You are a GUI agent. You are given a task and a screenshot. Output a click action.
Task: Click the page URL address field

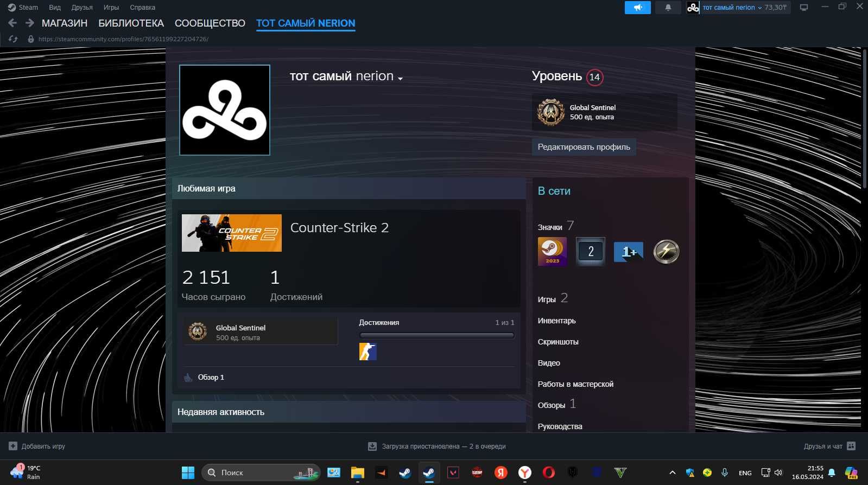pos(123,39)
